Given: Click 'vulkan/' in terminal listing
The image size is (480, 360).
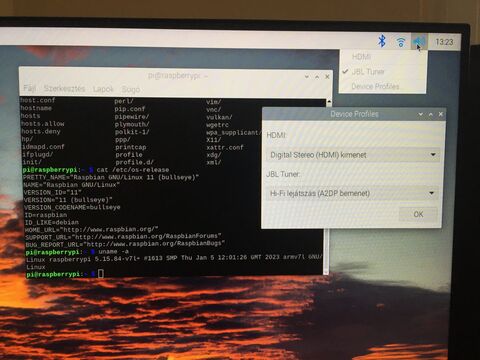Looking at the screenshot, I should (219, 117).
